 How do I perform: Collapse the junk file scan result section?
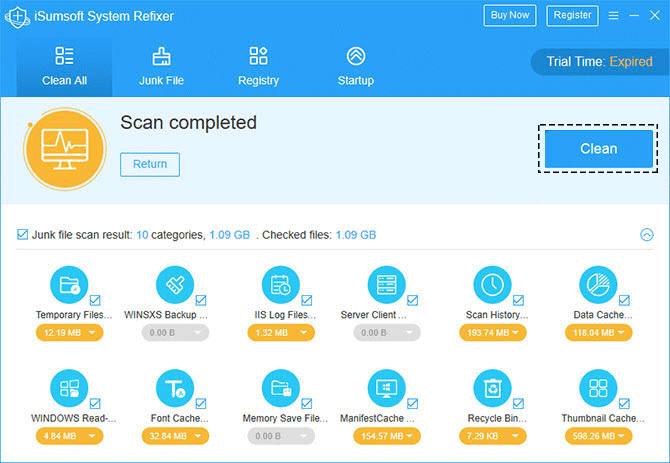tap(646, 234)
